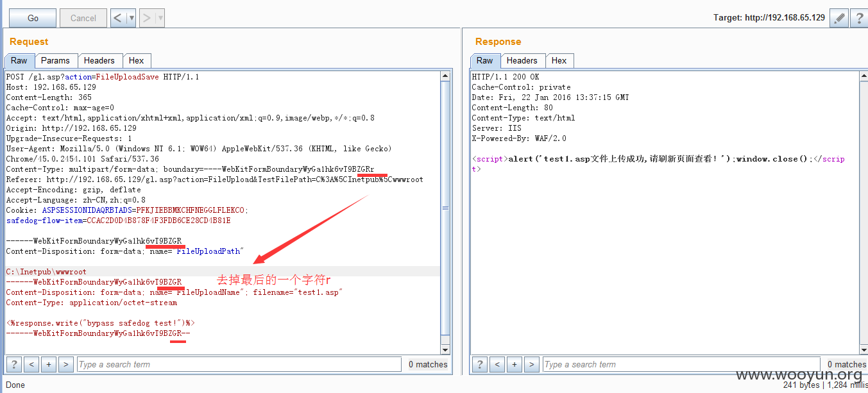868x393 pixels.
Task: Click 'Server: IIS' response line
Action: (x=496, y=128)
